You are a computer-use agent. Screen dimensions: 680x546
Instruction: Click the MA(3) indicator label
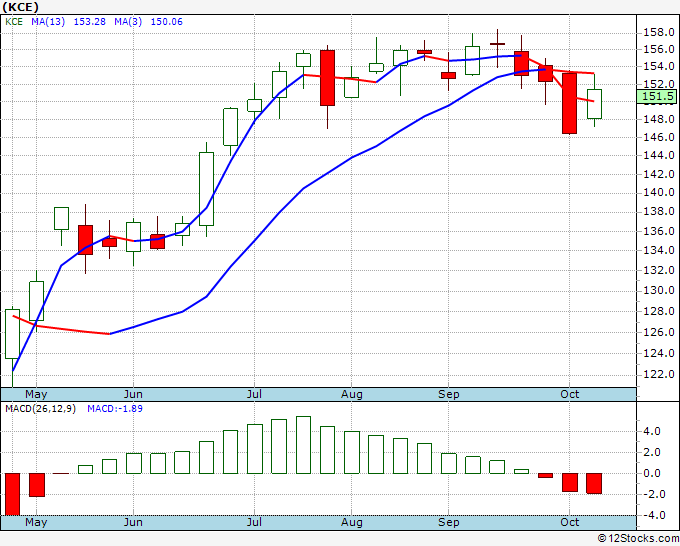pyautogui.click(x=128, y=22)
